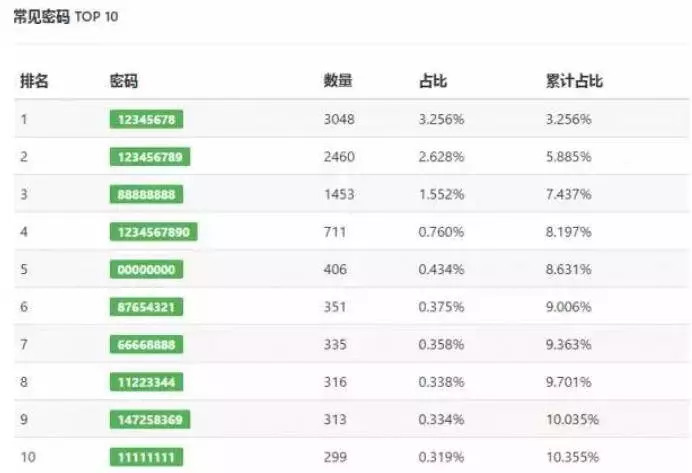Click the count value 313
This screenshot has height=473, width=692.
335,420
